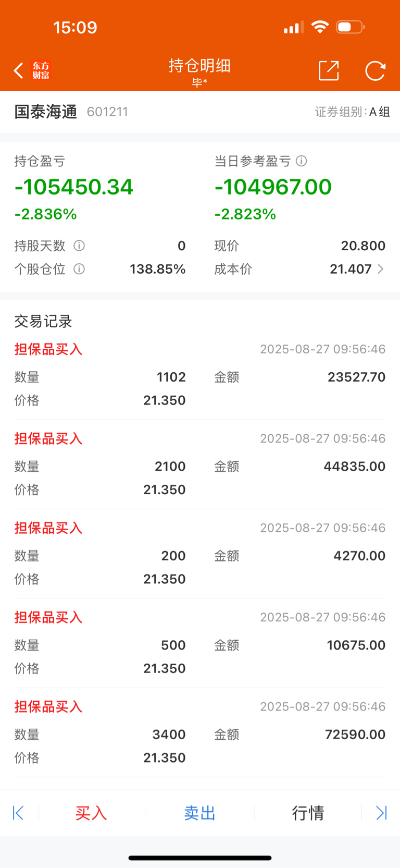The width and height of the screenshot is (400, 868).
Task: Select the 3400 shares trade record
Action: [x=200, y=732]
